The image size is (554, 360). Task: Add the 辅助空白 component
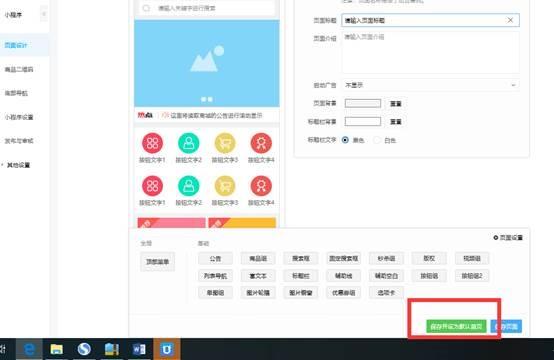(386, 276)
